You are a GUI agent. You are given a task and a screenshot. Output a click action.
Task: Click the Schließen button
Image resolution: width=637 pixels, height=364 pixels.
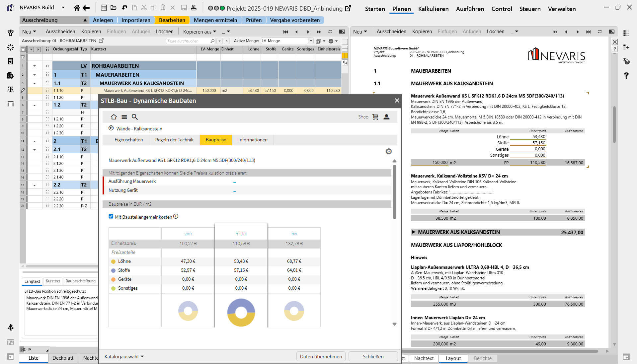point(373,356)
